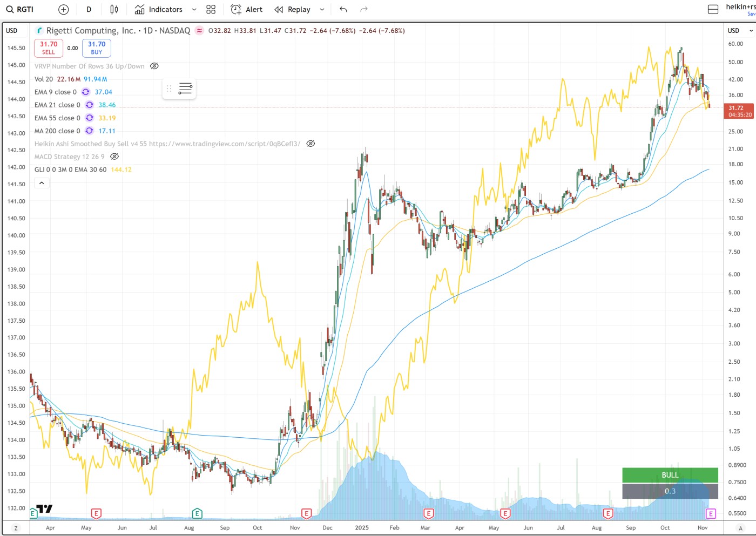Click the add symbol plus icon
This screenshot has width=756, height=536.
click(x=64, y=9)
